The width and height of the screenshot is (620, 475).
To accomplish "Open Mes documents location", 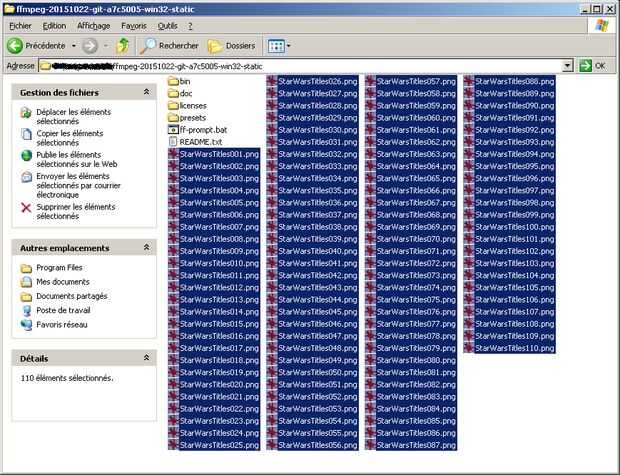I will coord(63,282).
